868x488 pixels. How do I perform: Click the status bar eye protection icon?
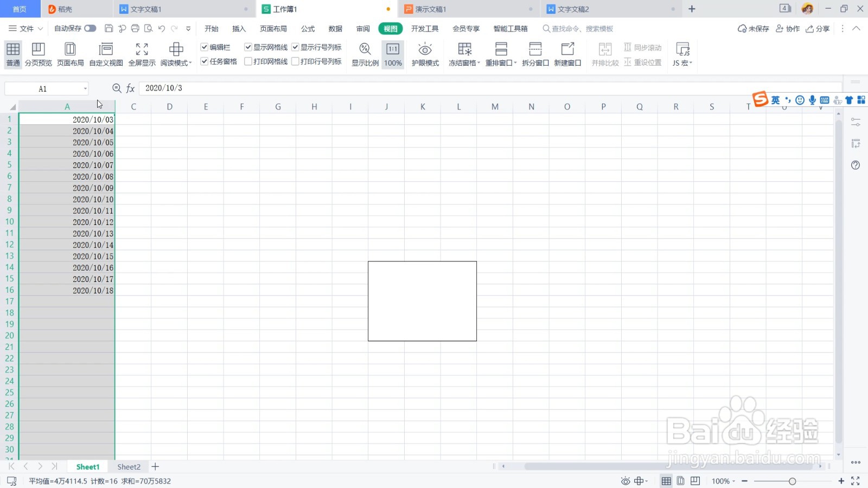pos(626,481)
